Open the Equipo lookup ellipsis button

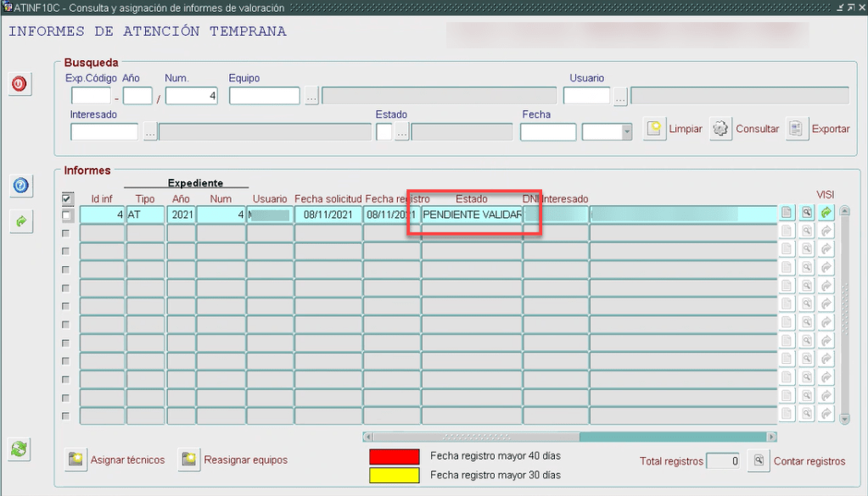[311, 96]
